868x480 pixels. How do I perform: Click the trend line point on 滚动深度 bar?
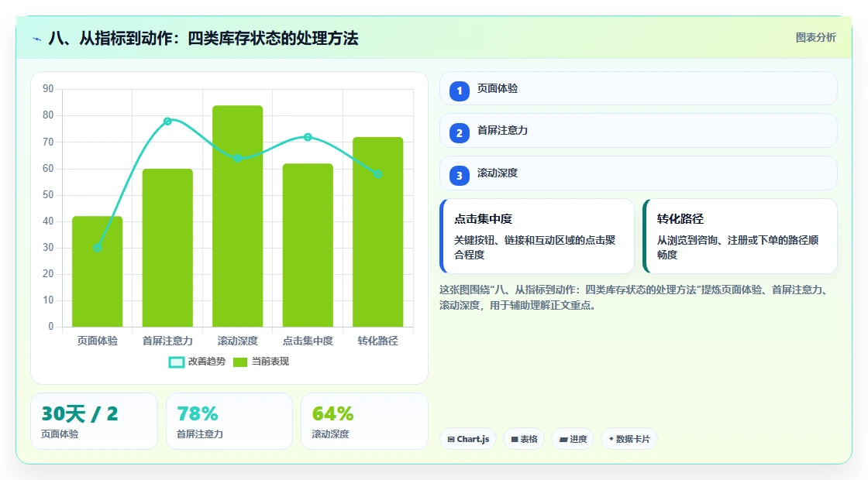click(x=237, y=158)
